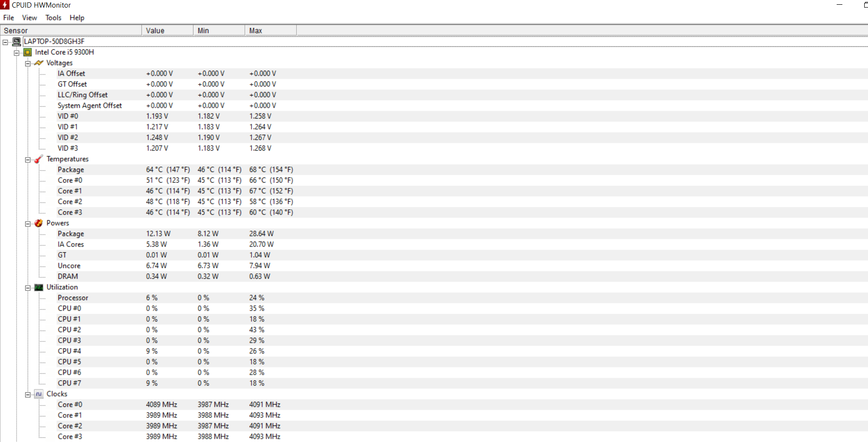Collapse the Clocks group
This screenshot has width=868, height=442.
pos(28,395)
